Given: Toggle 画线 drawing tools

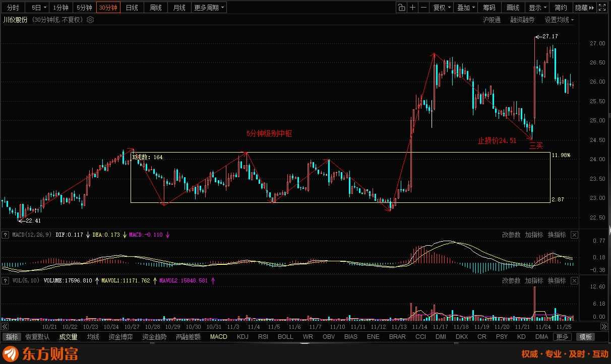Looking at the screenshot, I should coord(513,8).
